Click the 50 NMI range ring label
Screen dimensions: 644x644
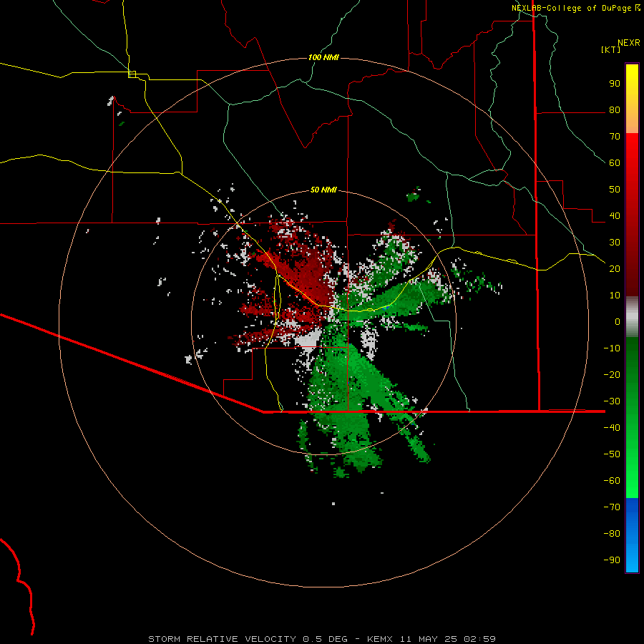323,190
